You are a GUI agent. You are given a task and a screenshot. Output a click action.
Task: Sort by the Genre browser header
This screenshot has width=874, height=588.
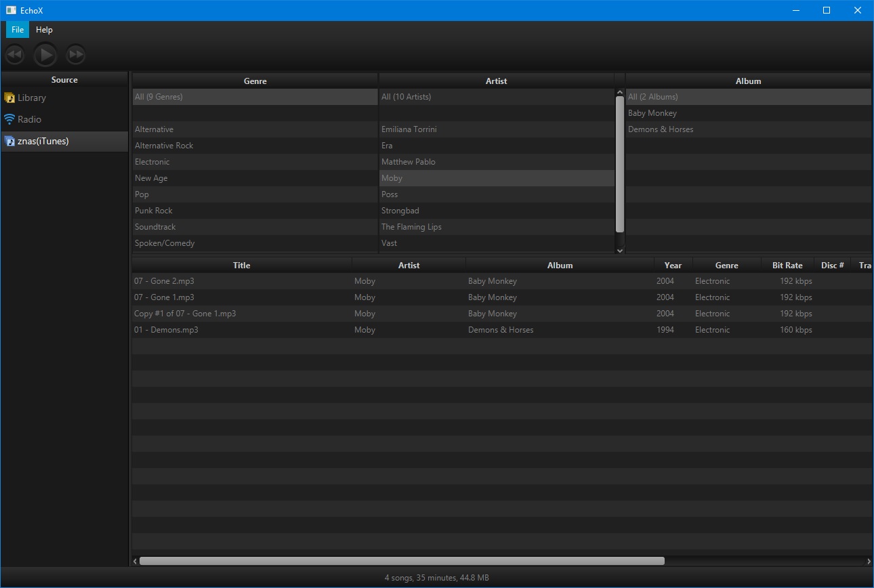click(x=255, y=81)
